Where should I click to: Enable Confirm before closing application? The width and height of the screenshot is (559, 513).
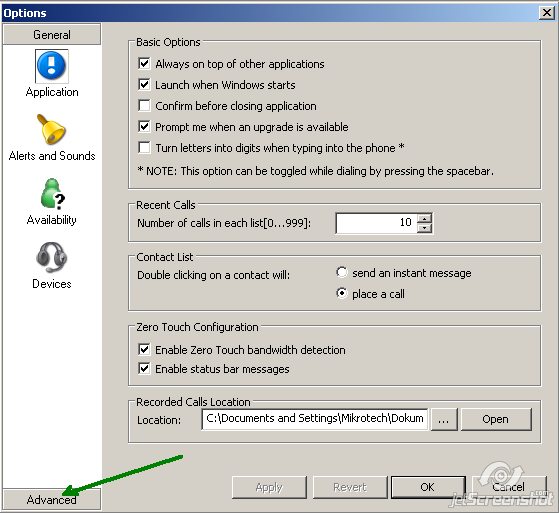(x=144, y=106)
